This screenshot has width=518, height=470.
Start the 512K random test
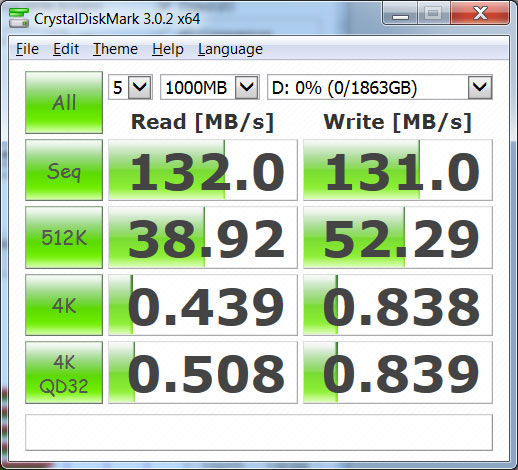click(64, 237)
